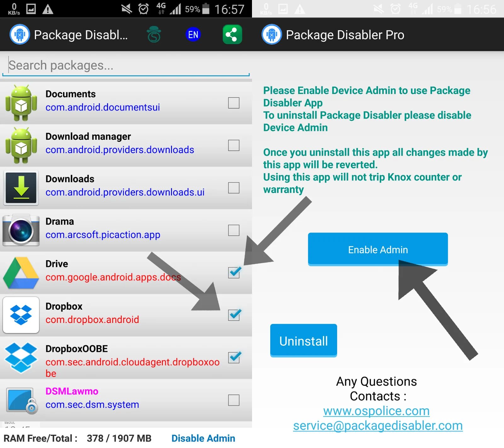
Task: Uncheck the Drive package checkbox
Action: 234,272
